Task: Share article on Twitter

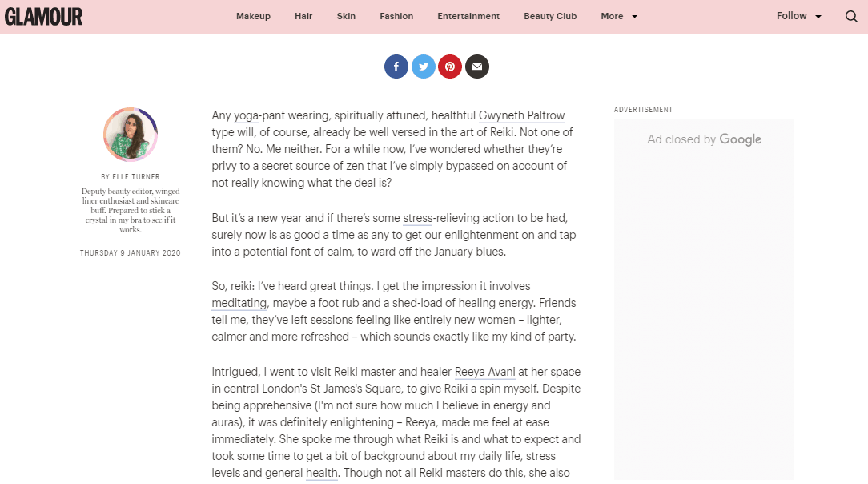Action: (x=424, y=67)
